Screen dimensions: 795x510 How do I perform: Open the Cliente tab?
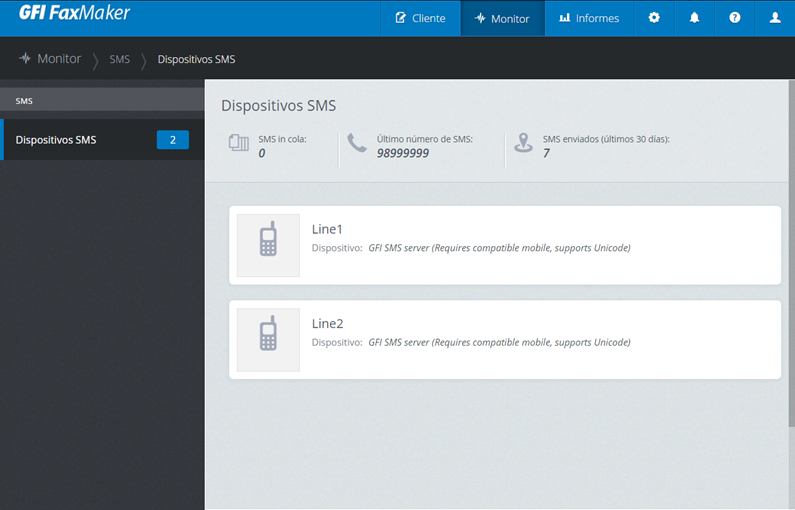[420, 18]
